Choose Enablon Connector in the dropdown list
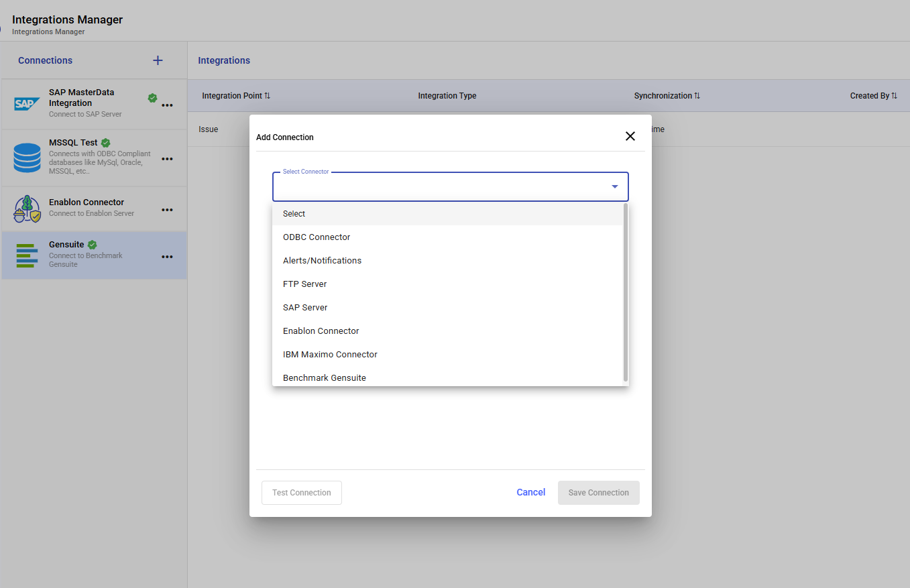 [448, 331]
